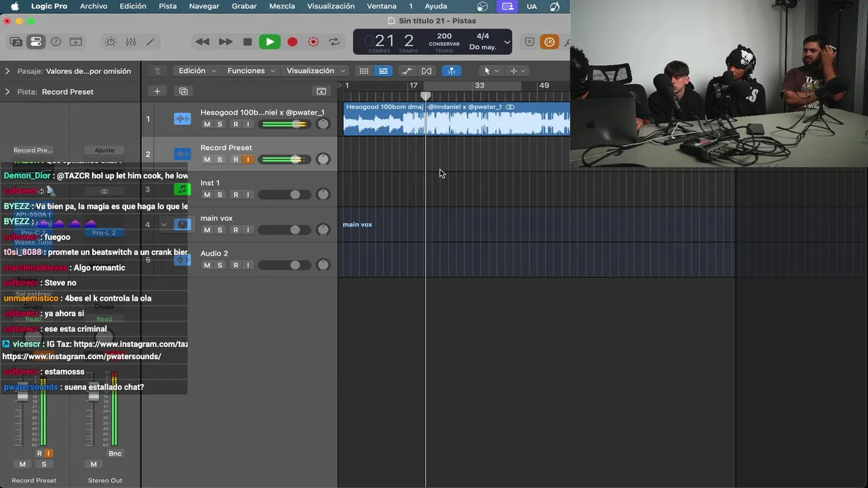868x488 pixels.
Task: Expand the Pasaje inspector section
Action: 7,70
